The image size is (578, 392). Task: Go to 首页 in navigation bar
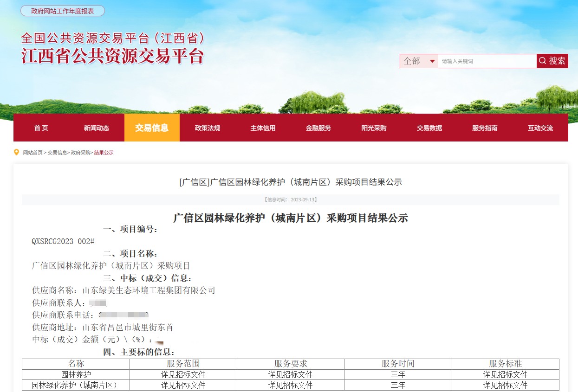click(x=41, y=128)
